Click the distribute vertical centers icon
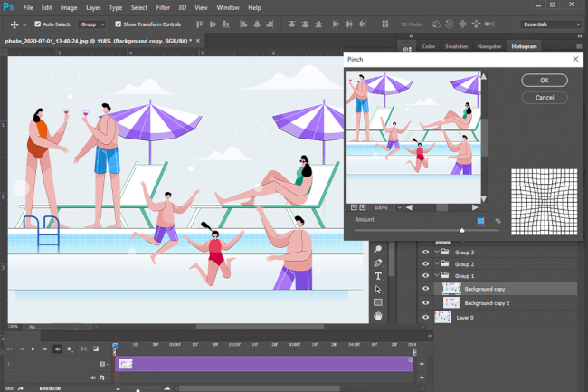588x392 pixels. pyautogui.click(x=305, y=24)
